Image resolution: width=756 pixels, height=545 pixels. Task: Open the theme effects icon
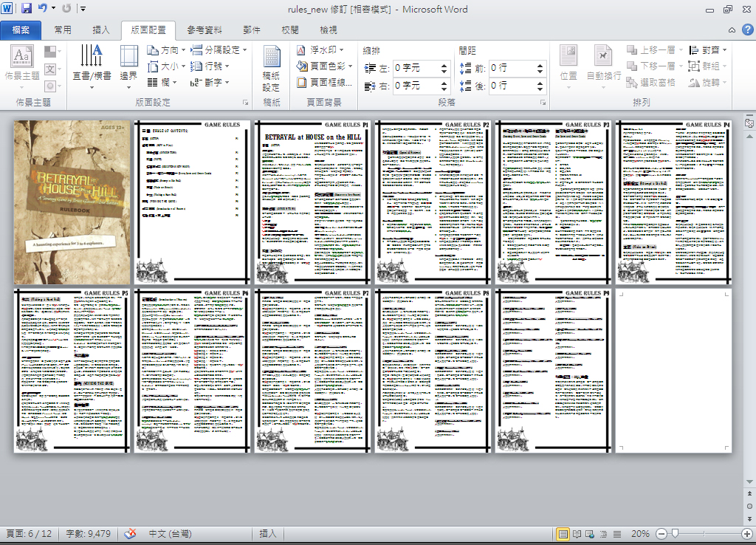(x=50, y=86)
